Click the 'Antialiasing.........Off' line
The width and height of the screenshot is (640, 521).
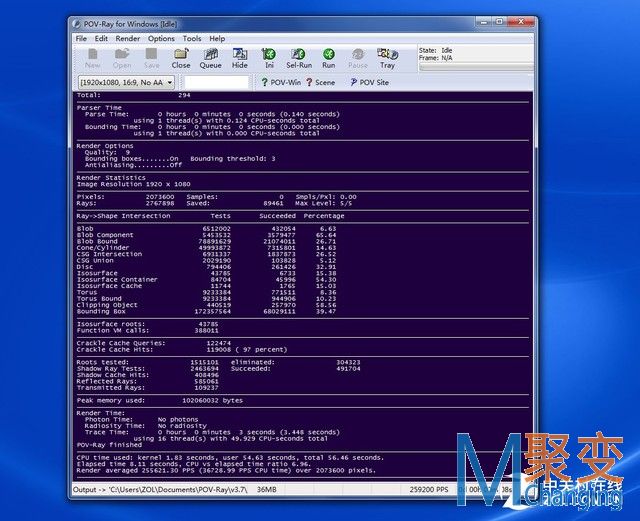click(133, 165)
